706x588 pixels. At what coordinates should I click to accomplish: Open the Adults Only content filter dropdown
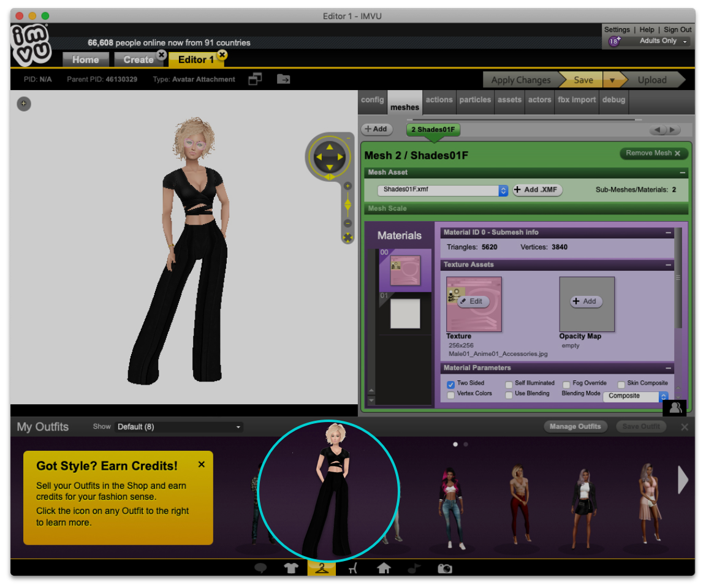(663, 41)
